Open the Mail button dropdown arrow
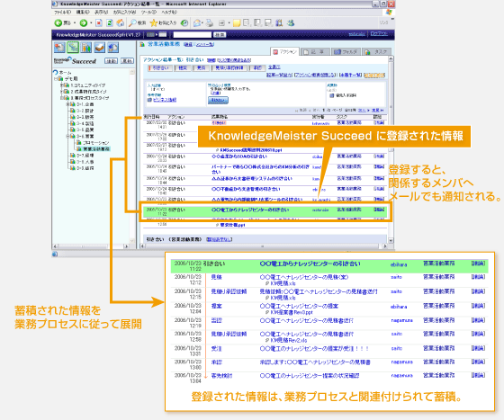The height and width of the screenshot is (420, 504). [x=202, y=22]
